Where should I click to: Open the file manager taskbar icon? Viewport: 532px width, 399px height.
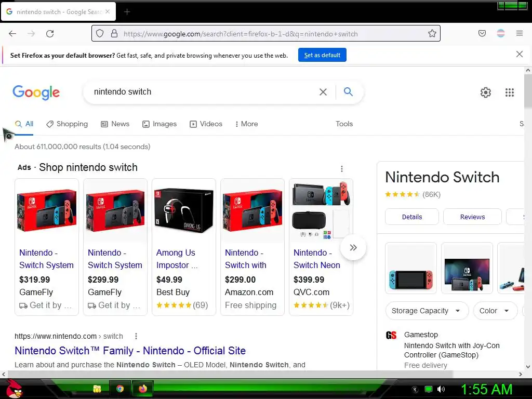tap(97, 389)
